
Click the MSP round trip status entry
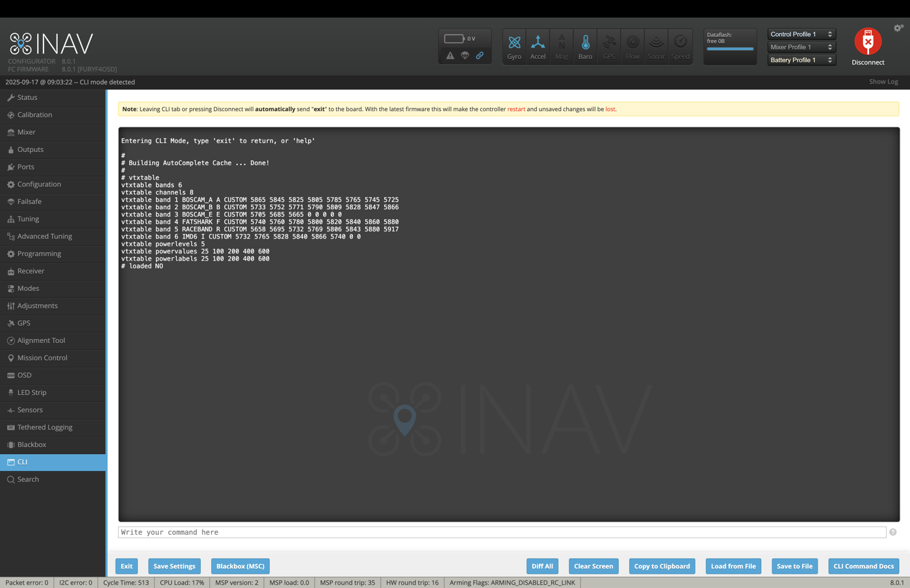pos(348,583)
